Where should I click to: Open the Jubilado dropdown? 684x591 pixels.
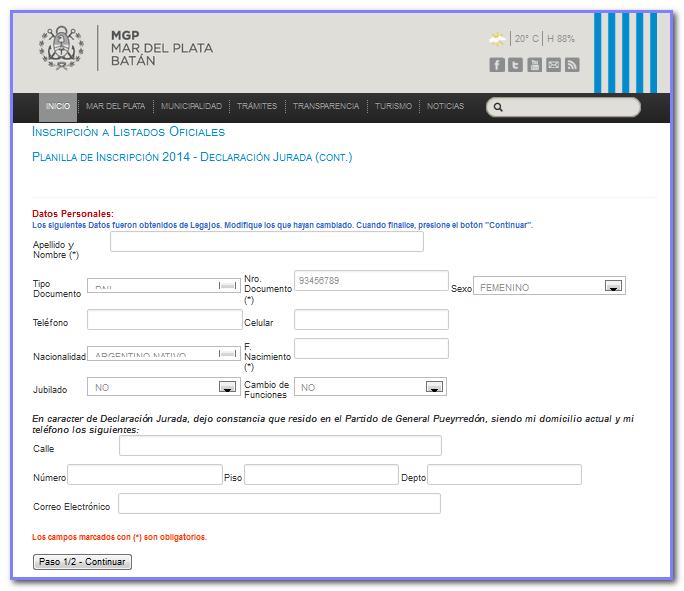click(226, 387)
